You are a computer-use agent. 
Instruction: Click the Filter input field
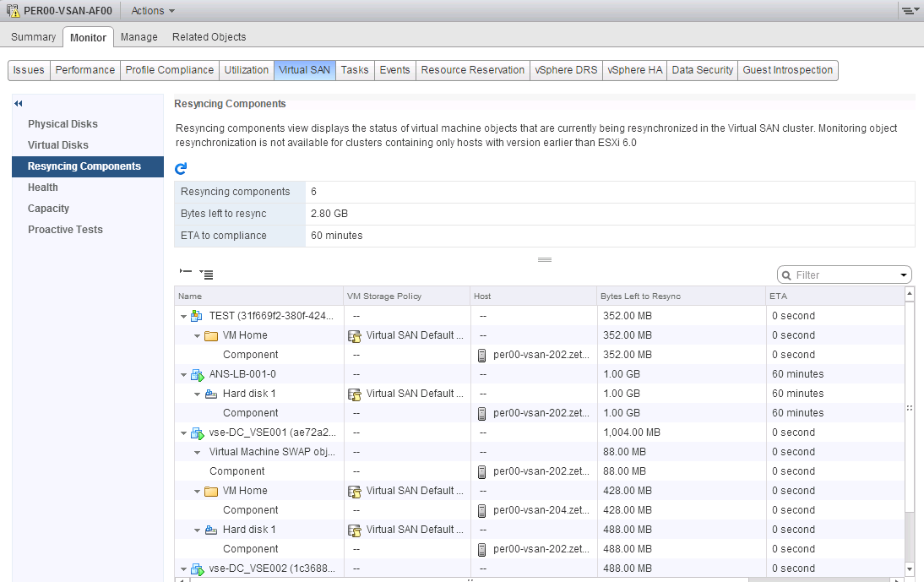[x=845, y=275]
